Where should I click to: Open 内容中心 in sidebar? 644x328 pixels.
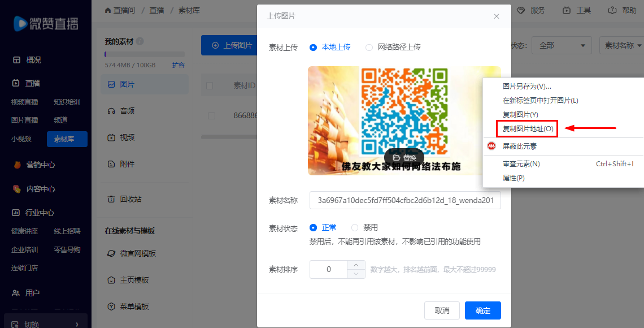tap(34, 189)
